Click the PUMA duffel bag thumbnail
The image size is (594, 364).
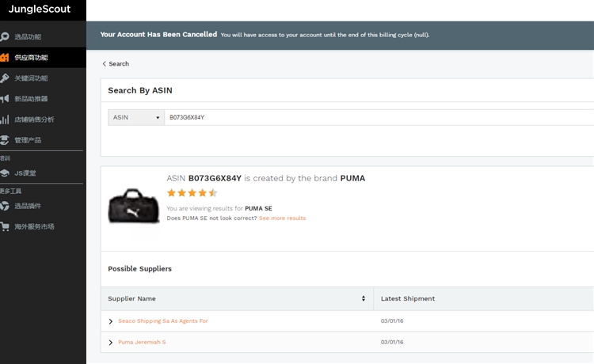point(134,207)
